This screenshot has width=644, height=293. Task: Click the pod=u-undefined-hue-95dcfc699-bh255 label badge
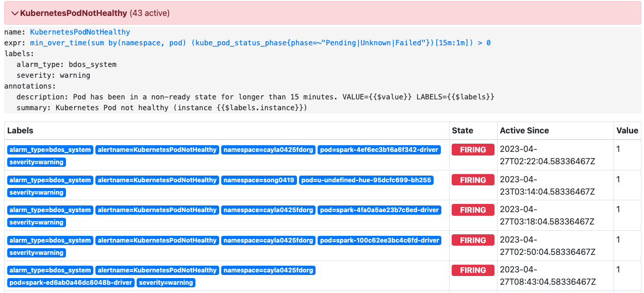(x=366, y=180)
